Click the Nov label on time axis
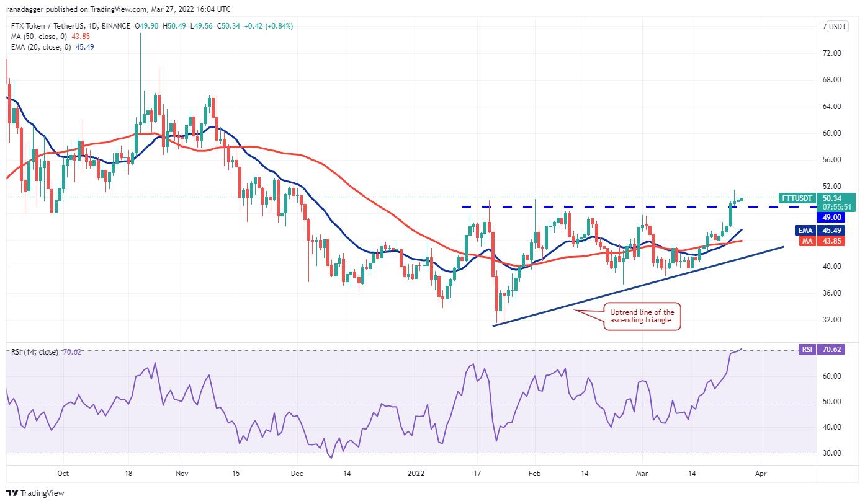Viewport: 865px width, 504px height. (x=181, y=473)
